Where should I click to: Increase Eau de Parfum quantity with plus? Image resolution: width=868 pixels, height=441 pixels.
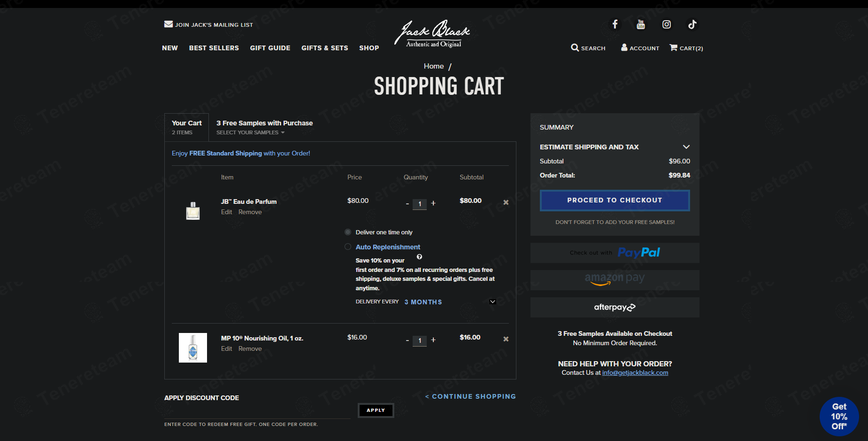coord(433,203)
